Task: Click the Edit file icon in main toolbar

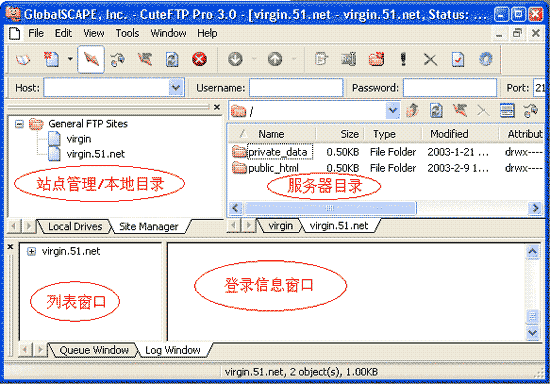Action: coord(321,59)
